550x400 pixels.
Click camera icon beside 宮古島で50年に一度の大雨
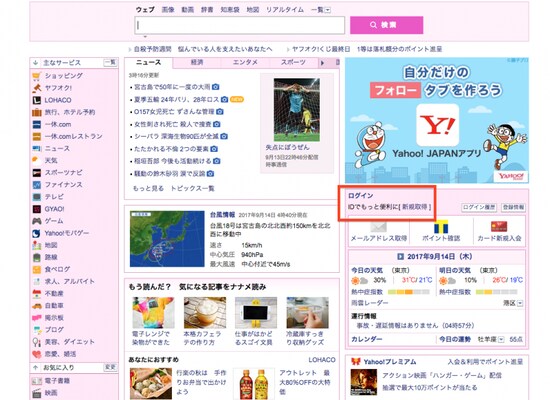pyautogui.click(x=216, y=87)
